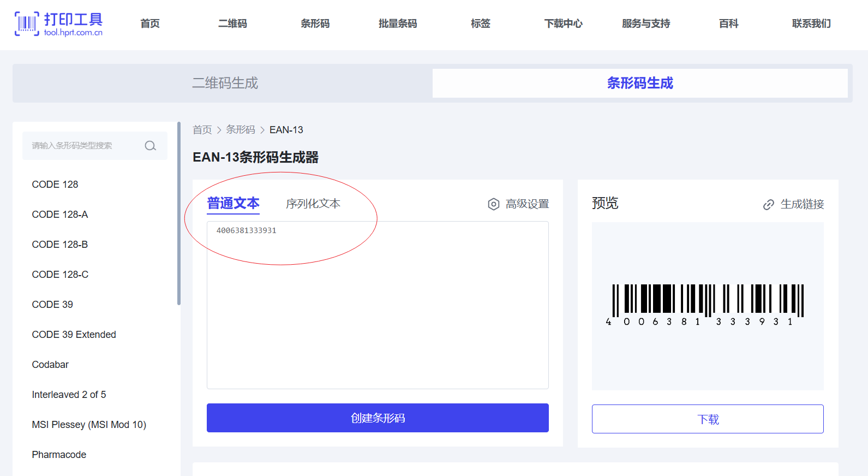Open the 下载中心 menu item
The width and height of the screenshot is (868, 476).
pos(564,23)
